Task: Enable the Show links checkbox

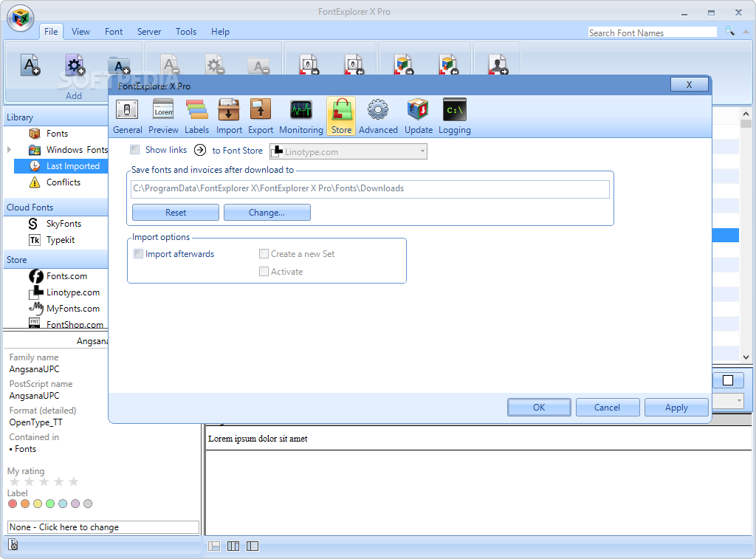Action: click(x=135, y=149)
